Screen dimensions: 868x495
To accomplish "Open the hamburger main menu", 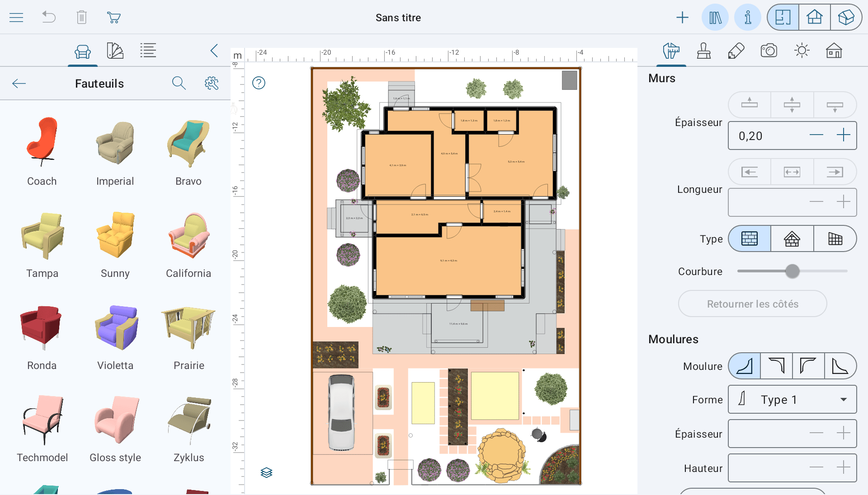I will (16, 18).
